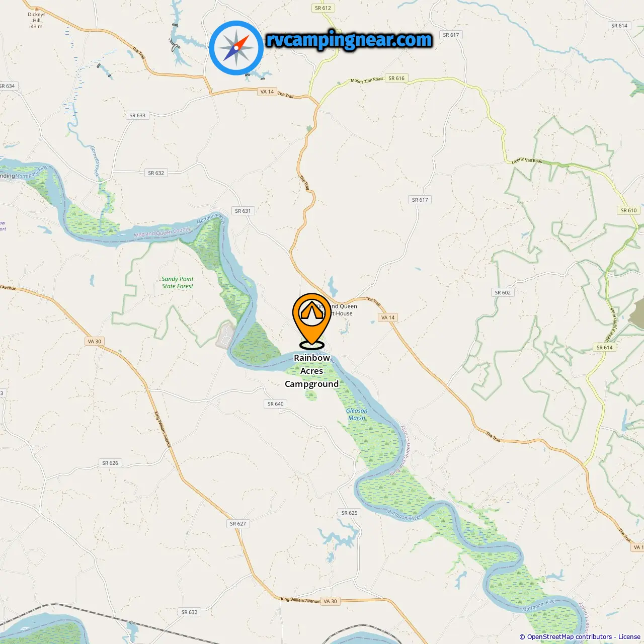
Task: Select the Sandy Point State Forest label
Action: (x=178, y=282)
